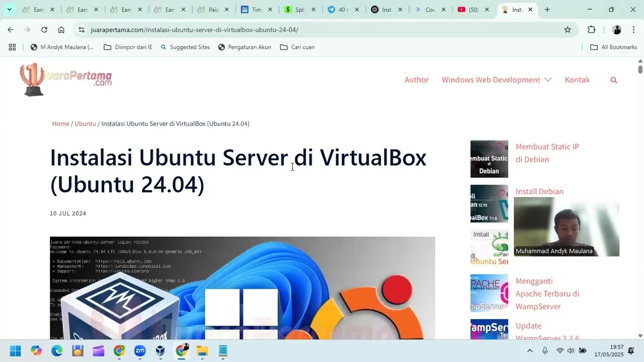Open the Chrome profile avatar
This screenshot has width=644, height=362.
pos(617,30)
